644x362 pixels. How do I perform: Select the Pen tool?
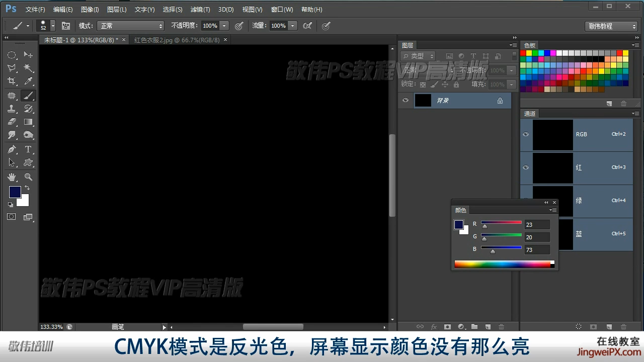click(12, 149)
